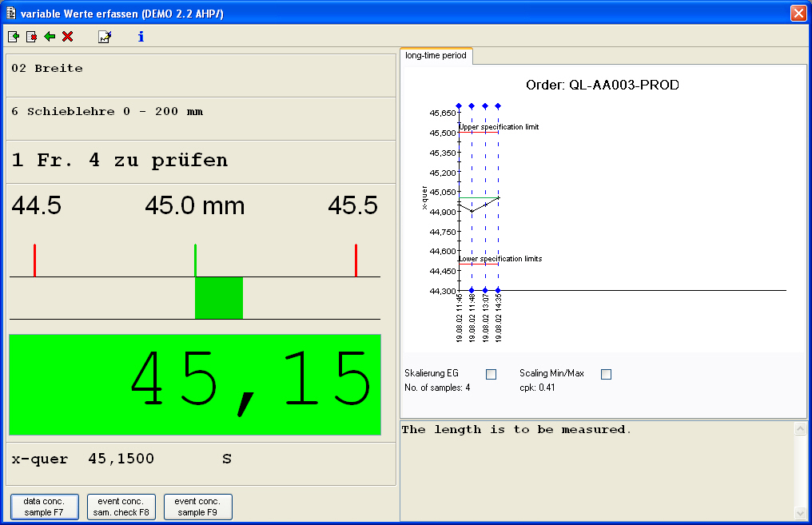Click the green deviation bar indicator
This screenshot has width=812, height=525.
pos(219,298)
